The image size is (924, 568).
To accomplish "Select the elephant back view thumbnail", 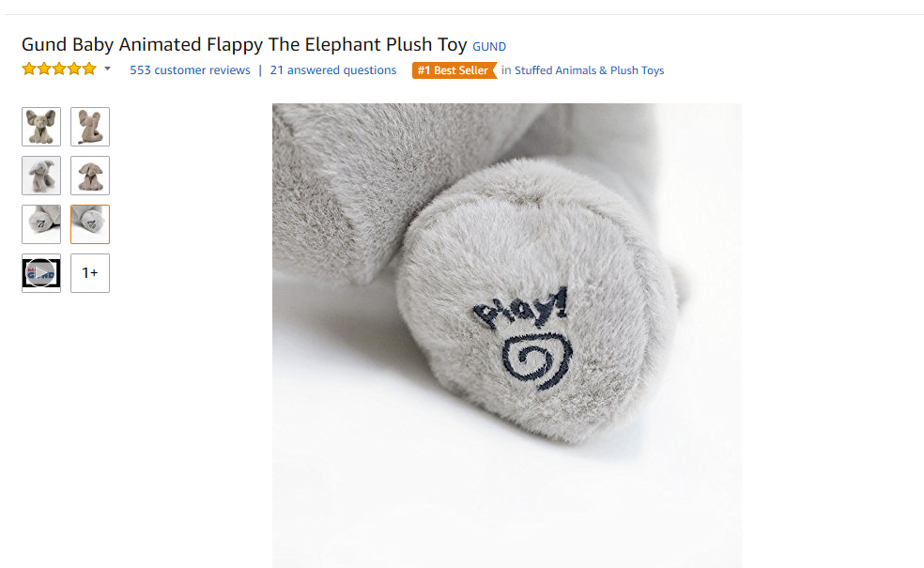I will click(x=90, y=127).
